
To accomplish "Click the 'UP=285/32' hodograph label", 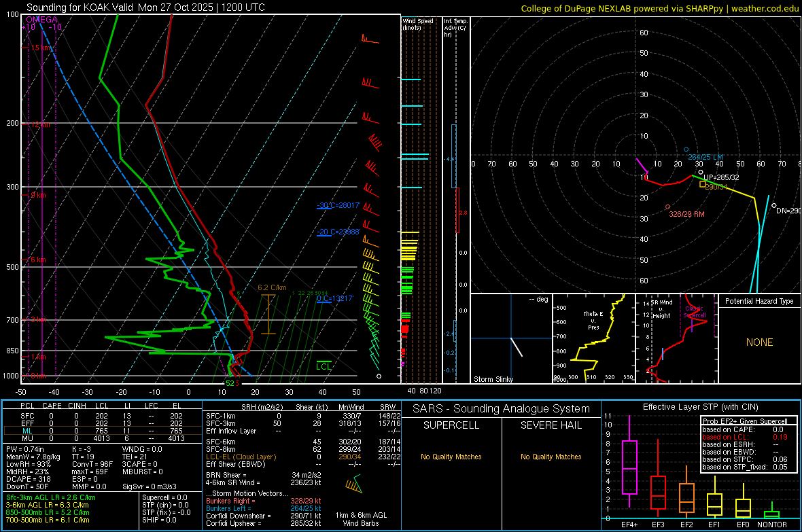I will point(721,177).
